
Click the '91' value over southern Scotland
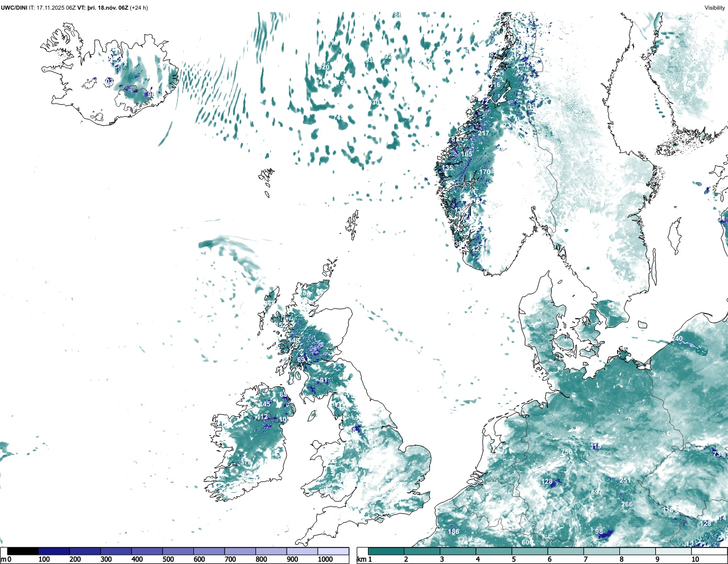click(x=324, y=381)
